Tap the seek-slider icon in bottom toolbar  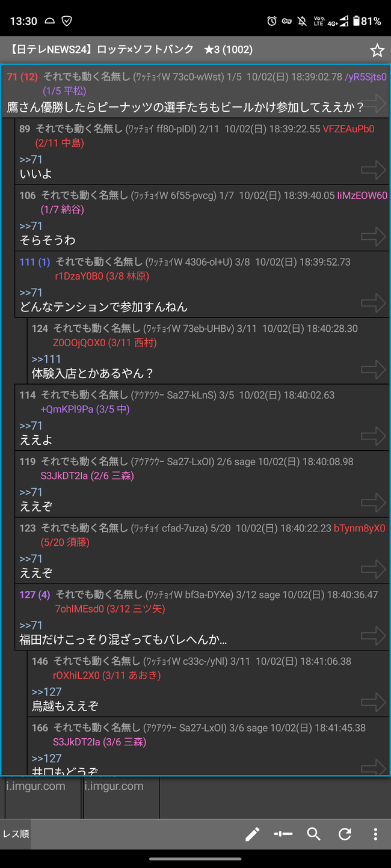point(283,834)
